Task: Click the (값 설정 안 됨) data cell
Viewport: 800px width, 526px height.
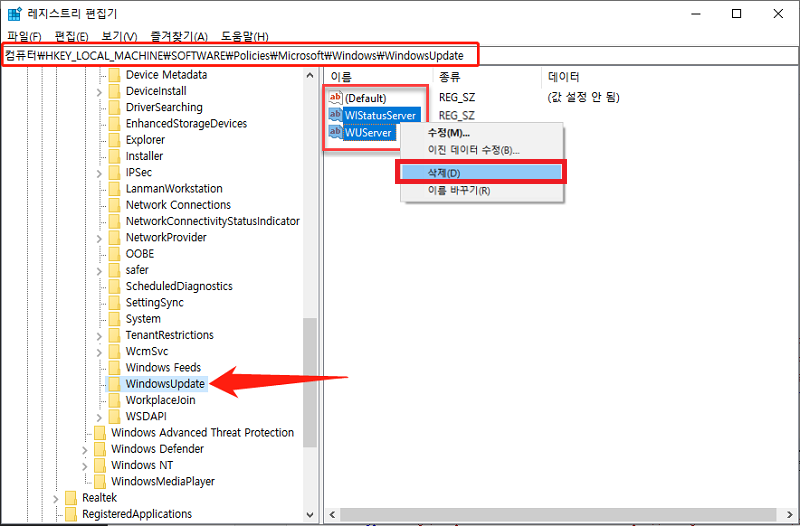Action: [583, 97]
